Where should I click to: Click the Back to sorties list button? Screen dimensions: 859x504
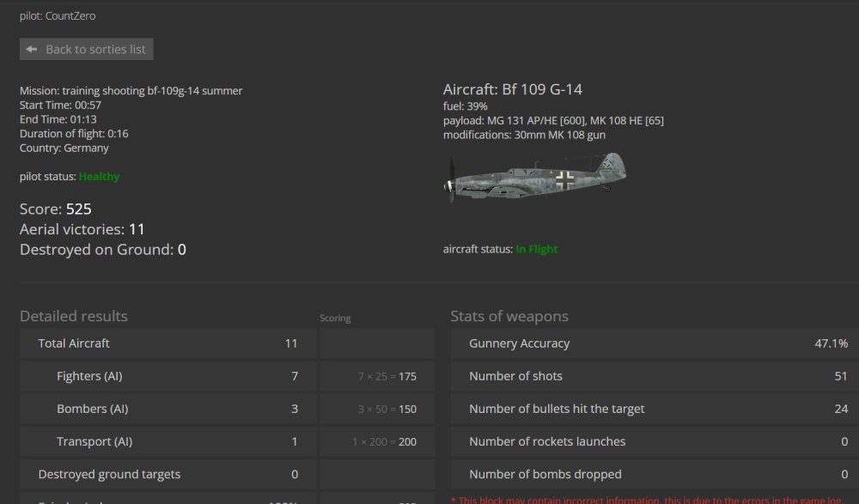click(86, 49)
